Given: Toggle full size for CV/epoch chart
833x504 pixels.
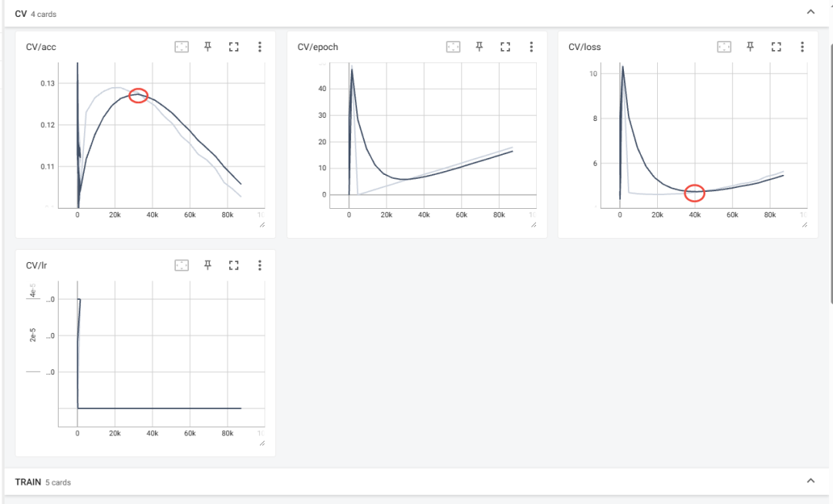Looking at the screenshot, I should pyautogui.click(x=505, y=47).
